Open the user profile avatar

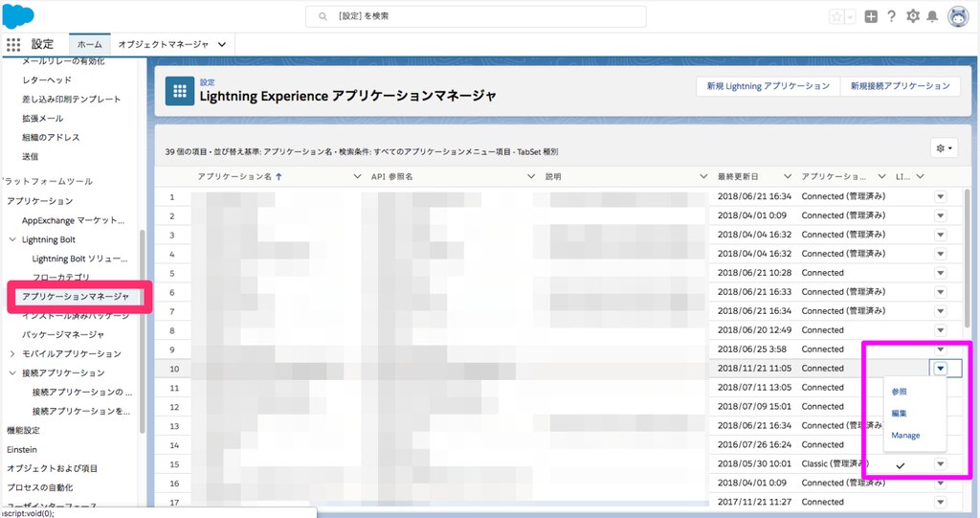pos(958,17)
